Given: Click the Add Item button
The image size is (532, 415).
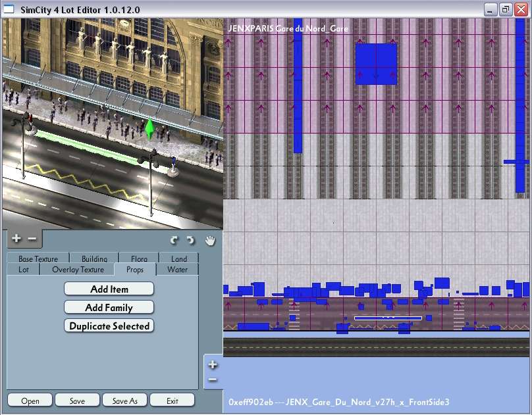Looking at the screenshot, I should [109, 289].
